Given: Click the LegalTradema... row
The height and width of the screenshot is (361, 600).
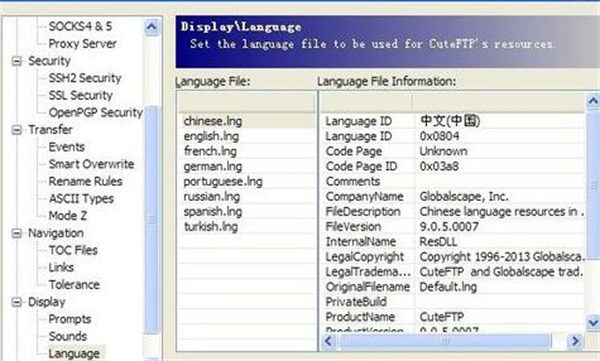Looking at the screenshot, I should (x=453, y=272).
